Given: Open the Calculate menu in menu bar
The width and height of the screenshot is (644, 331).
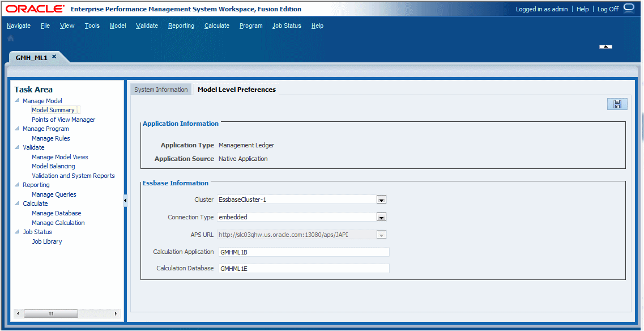Looking at the screenshot, I should [217, 26].
